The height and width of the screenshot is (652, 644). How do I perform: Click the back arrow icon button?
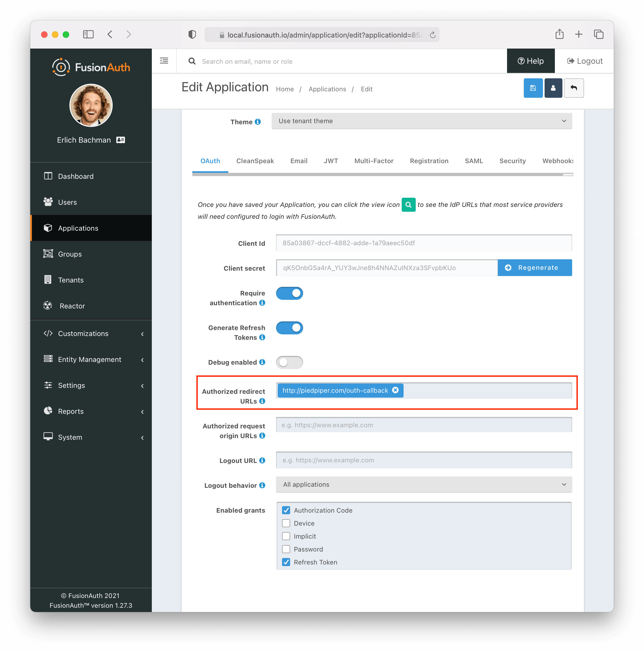(x=573, y=88)
